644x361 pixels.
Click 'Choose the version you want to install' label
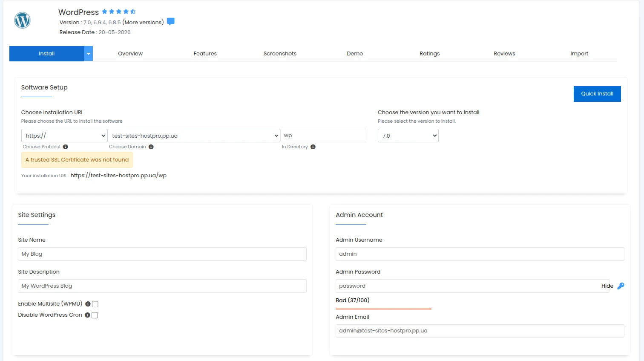[428, 113]
